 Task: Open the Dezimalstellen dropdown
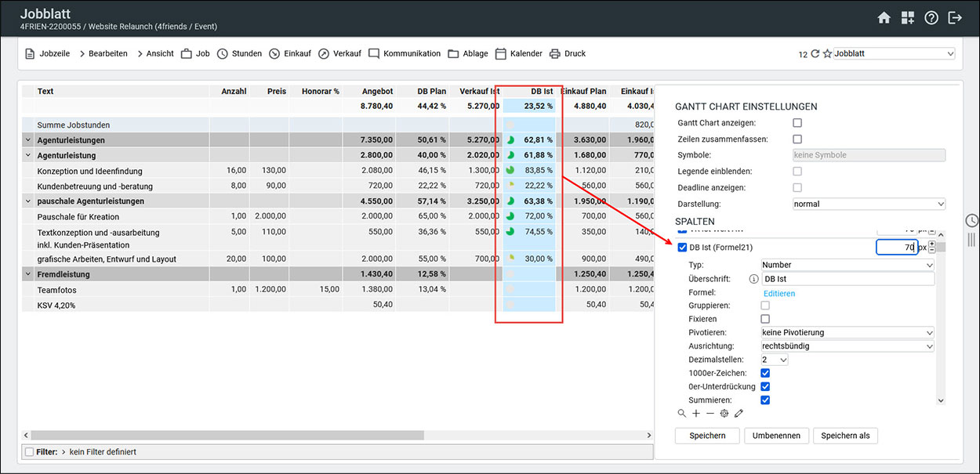pos(774,360)
